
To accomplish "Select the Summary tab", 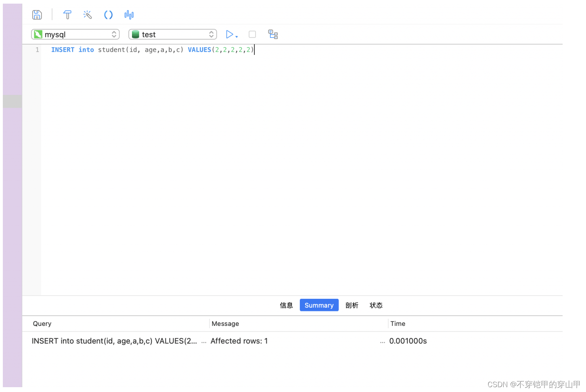I will click(x=319, y=305).
